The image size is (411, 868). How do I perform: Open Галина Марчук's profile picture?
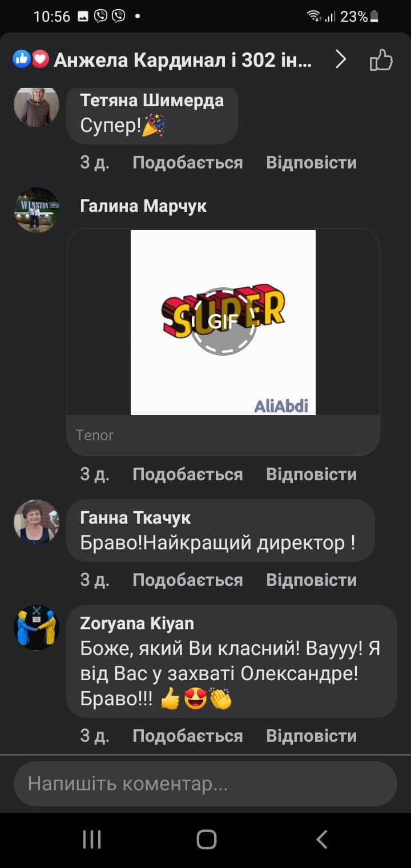(37, 210)
